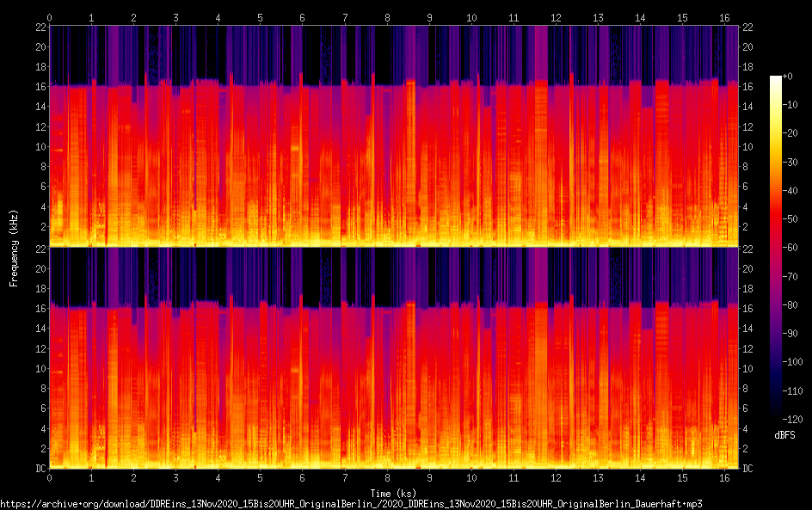The height and width of the screenshot is (510, 812).
Task: Click the archive.org download URL text
Action: click(x=351, y=504)
